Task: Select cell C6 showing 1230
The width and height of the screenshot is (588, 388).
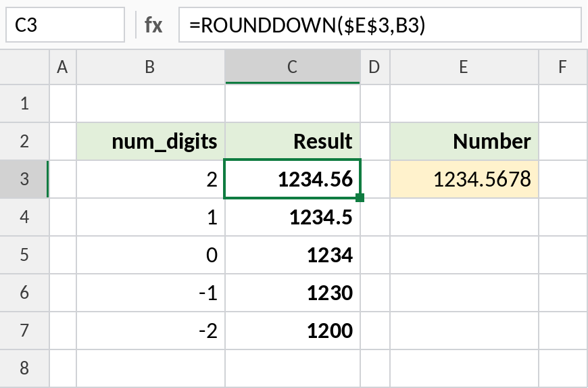Action: [293, 293]
